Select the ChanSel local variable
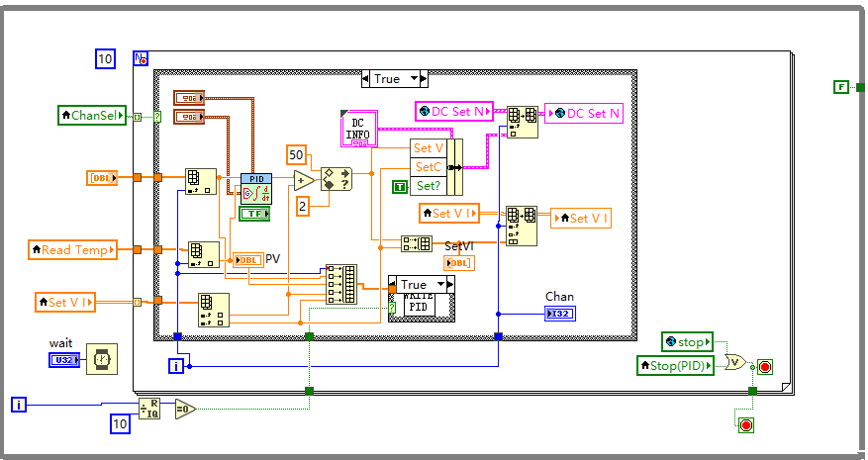 coord(93,116)
